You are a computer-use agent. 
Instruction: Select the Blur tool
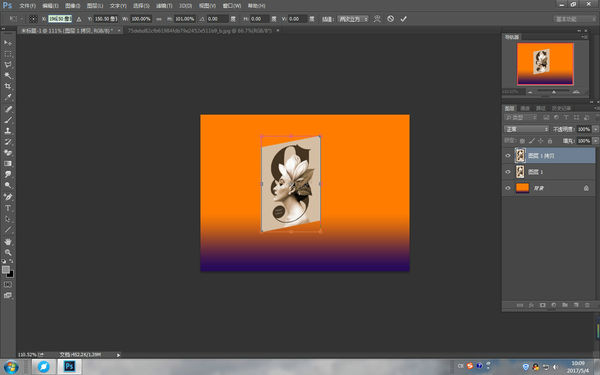click(8, 174)
